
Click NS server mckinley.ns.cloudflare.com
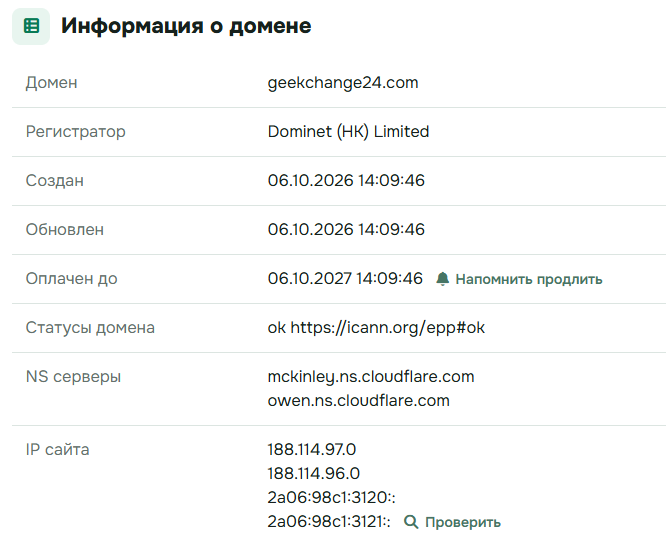pyautogui.click(x=371, y=377)
